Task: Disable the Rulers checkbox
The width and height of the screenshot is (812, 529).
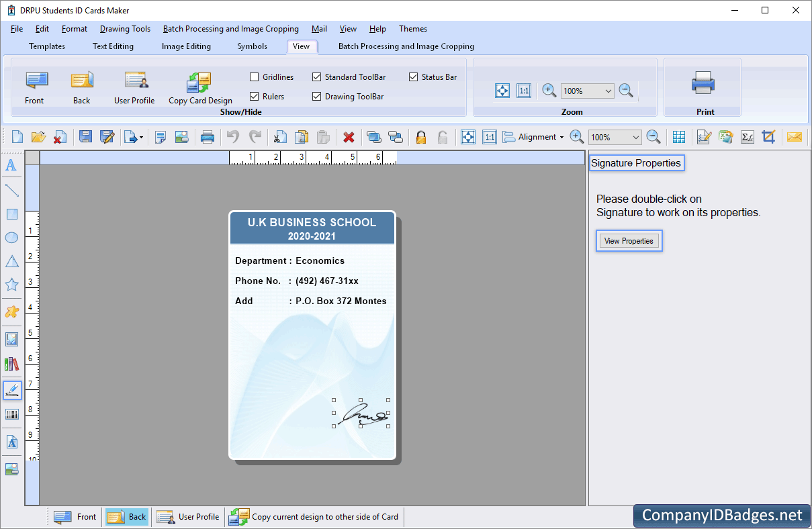Action: pos(254,96)
